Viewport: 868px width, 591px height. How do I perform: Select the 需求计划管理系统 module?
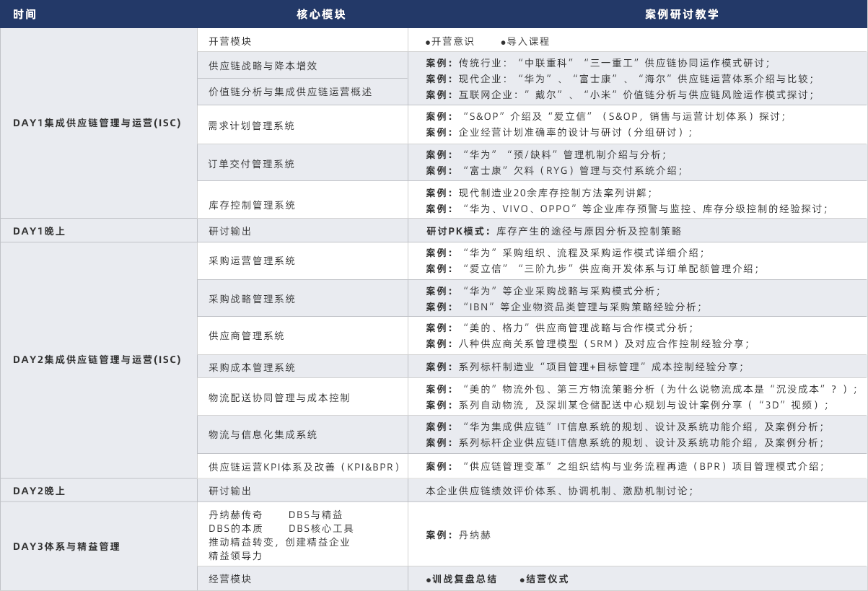[302, 126]
